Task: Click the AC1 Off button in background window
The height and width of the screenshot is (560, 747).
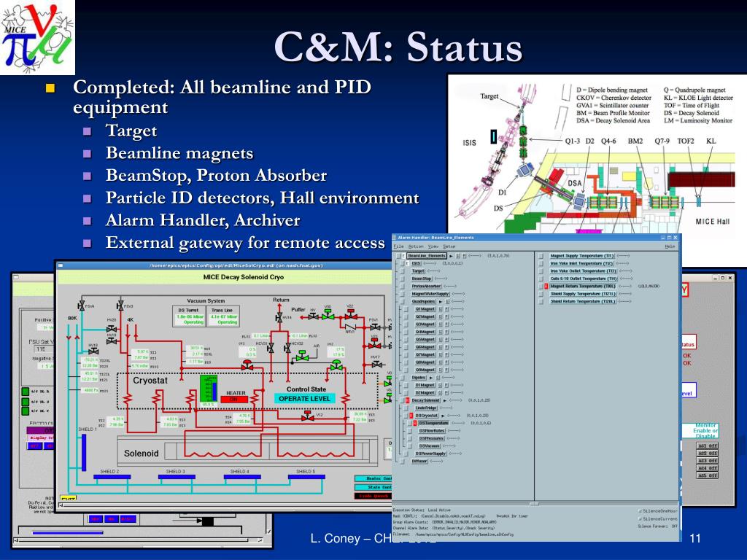Action: (708, 446)
